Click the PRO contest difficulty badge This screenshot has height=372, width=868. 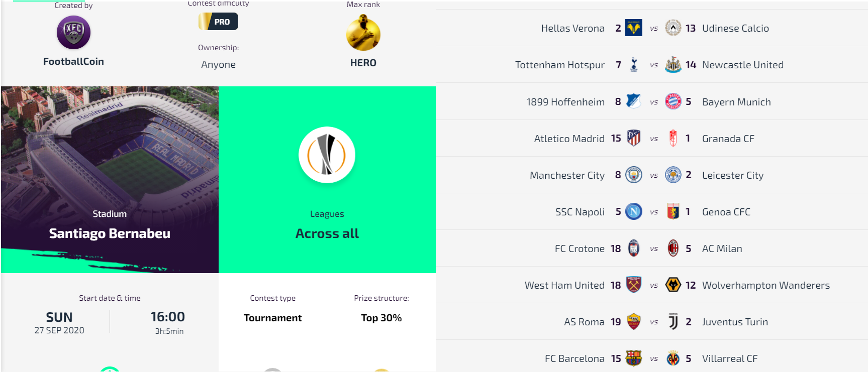coord(218,22)
